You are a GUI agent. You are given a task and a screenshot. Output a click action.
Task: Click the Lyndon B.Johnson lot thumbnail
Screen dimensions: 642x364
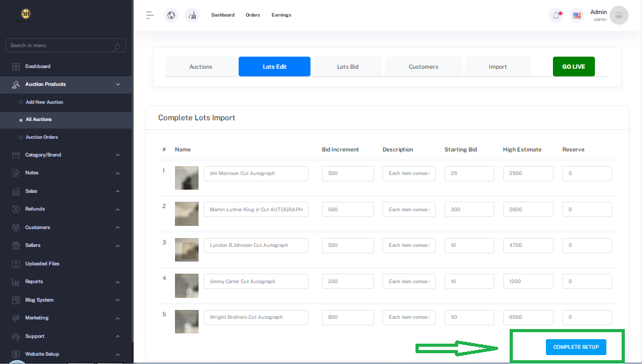186,249
